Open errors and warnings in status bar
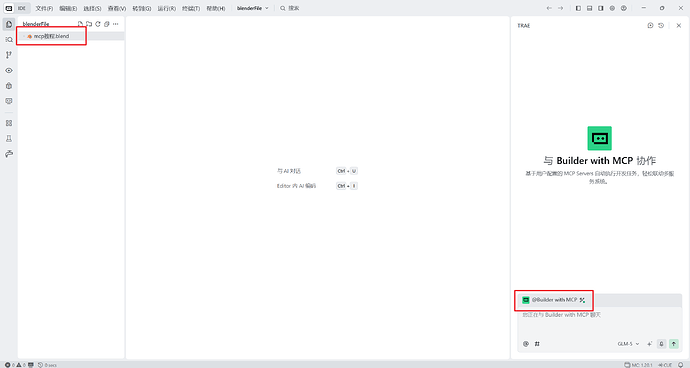Screen dimensions: 690x368 point(15,364)
